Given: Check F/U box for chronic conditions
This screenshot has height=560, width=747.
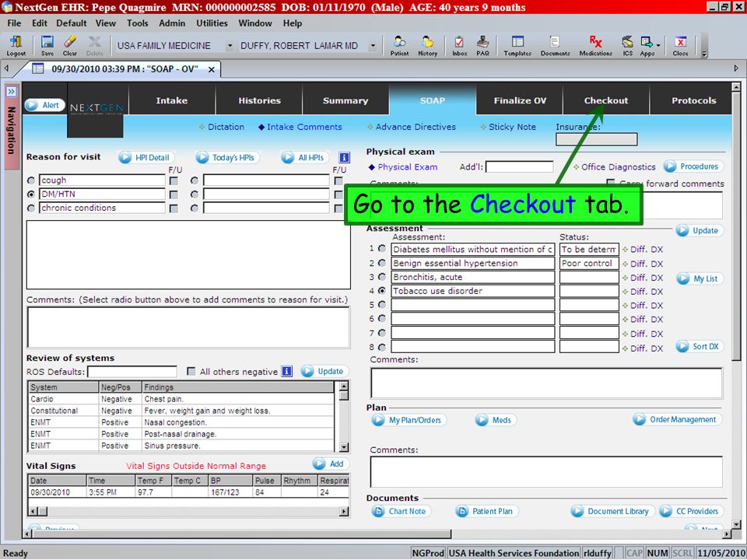Looking at the screenshot, I should click(174, 208).
